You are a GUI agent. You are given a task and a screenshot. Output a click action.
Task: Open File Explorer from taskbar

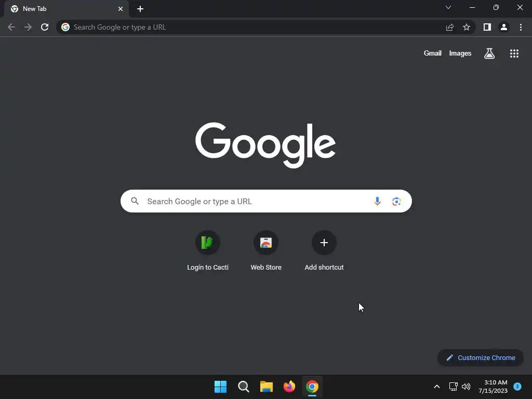pyautogui.click(x=267, y=387)
